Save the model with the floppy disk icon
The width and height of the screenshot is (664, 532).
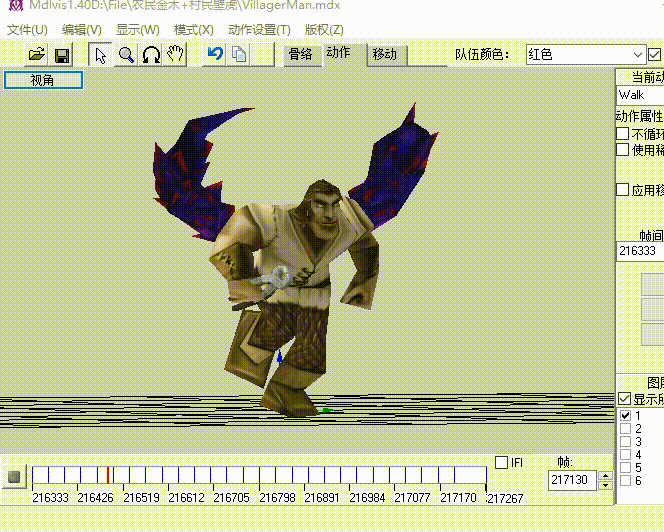[x=62, y=55]
